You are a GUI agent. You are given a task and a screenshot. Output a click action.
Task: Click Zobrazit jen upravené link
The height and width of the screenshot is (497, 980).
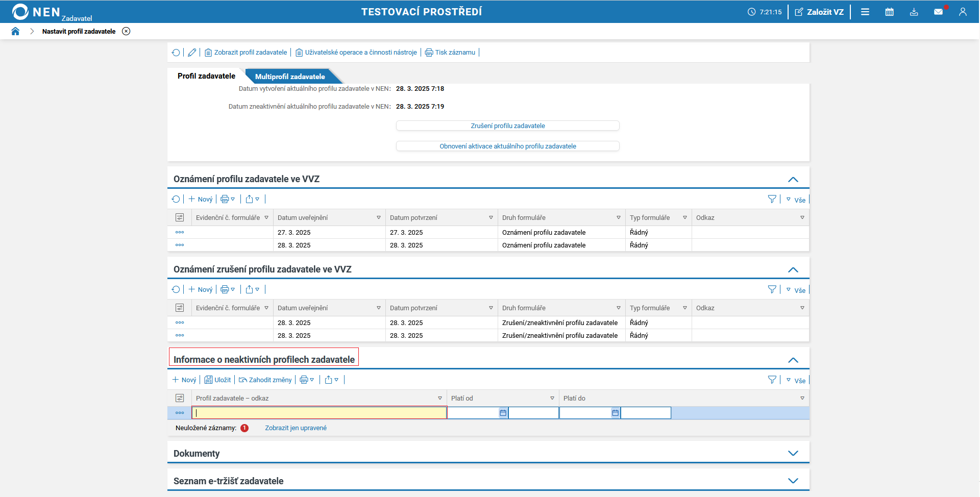[x=296, y=428]
